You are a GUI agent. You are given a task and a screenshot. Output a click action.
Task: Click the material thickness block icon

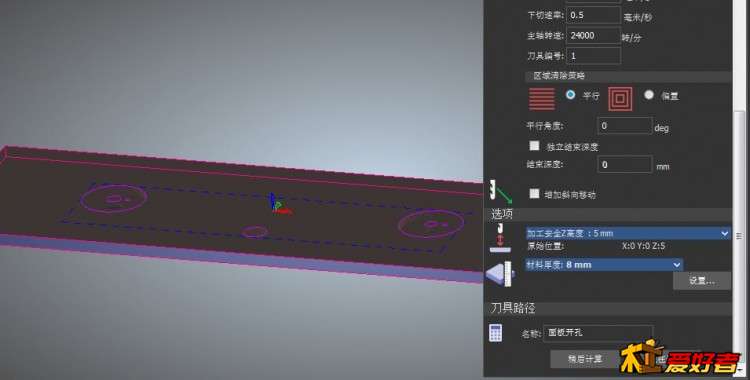pos(500,274)
